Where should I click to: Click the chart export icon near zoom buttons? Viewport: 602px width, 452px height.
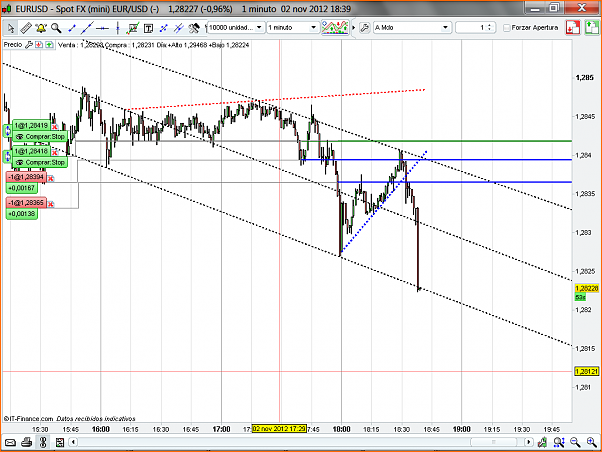point(542,443)
